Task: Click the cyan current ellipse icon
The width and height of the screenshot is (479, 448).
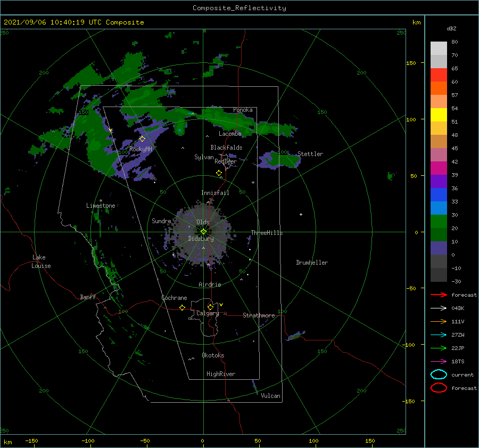Action: click(x=439, y=374)
